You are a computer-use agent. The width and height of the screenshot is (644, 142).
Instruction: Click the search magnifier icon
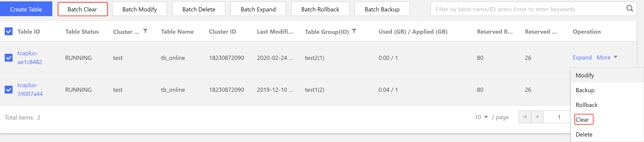coord(629,9)
